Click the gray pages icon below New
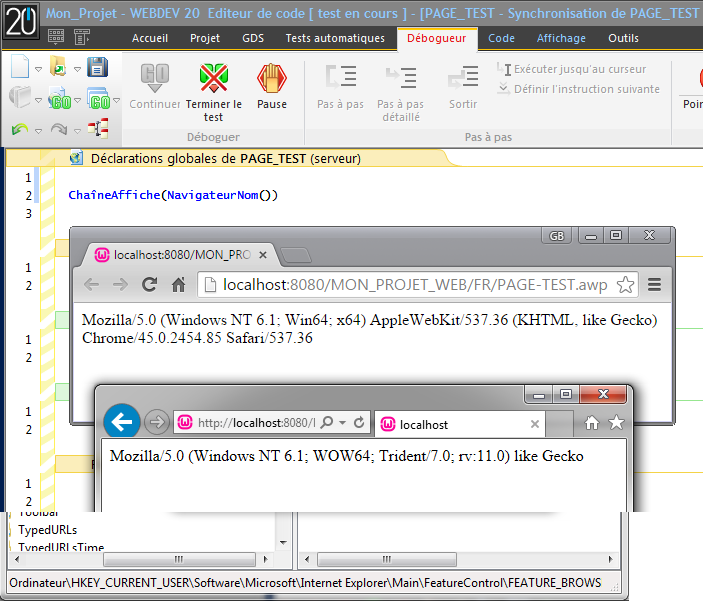703x601 pixels. point(20,97)
